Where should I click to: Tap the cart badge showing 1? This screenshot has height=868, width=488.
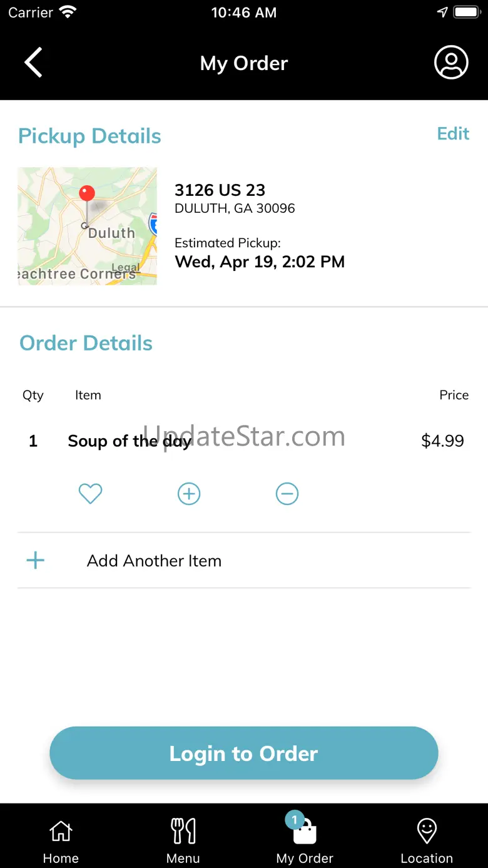coord(295,820)
